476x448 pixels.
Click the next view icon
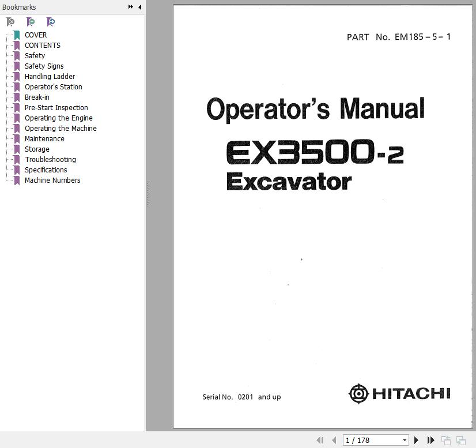tap(461, 441)
